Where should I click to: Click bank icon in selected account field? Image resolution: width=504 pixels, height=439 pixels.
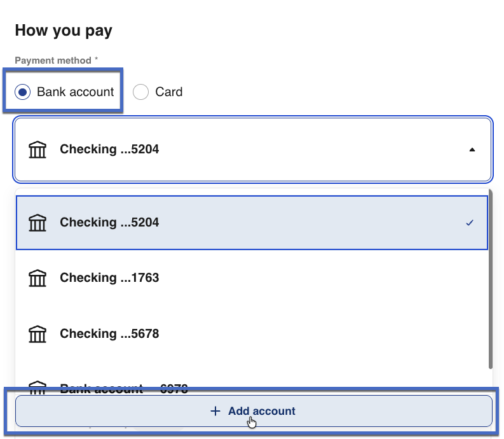coord(38,150)
